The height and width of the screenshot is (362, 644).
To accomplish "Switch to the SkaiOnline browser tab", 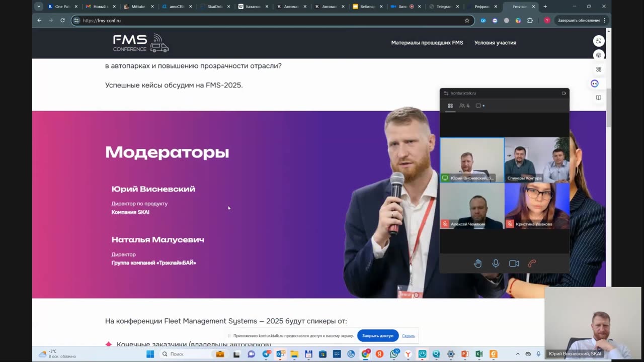I will (x=215, y=7).
